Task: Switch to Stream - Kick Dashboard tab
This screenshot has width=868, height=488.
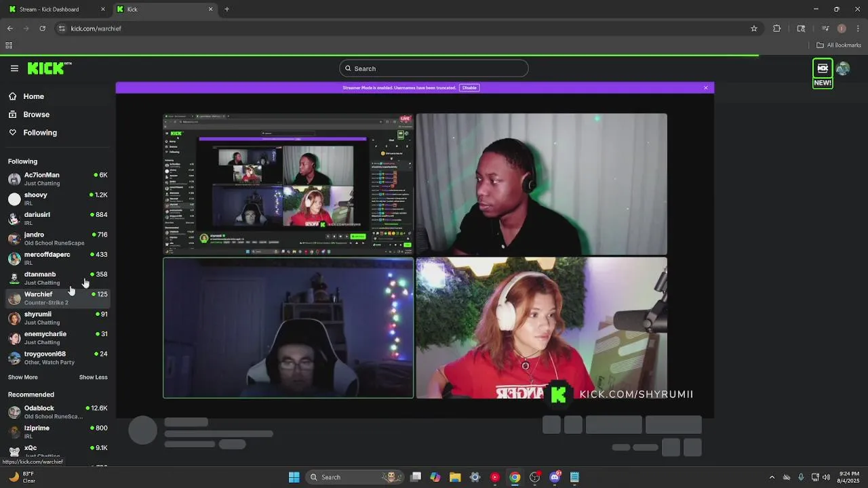Action: [x=56, y=9]
